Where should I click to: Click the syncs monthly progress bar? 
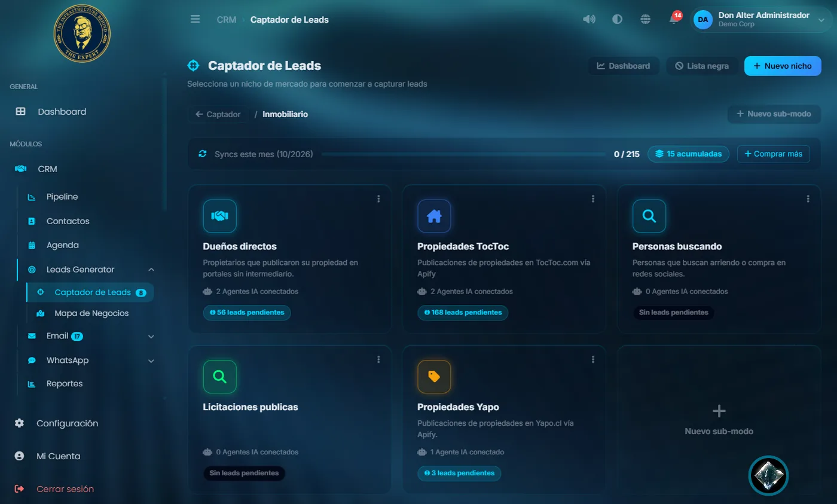(x=464, y=154)
